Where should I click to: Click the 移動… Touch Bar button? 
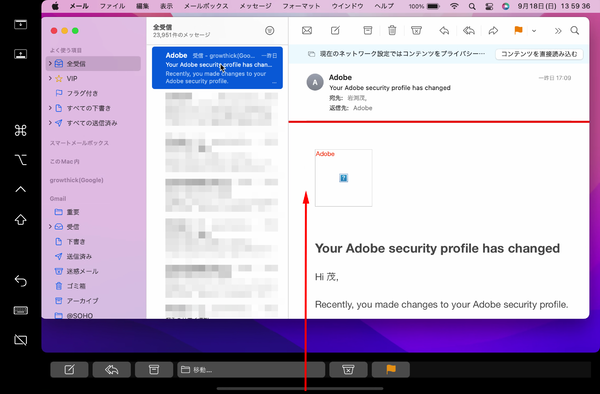tap(251, 370)
